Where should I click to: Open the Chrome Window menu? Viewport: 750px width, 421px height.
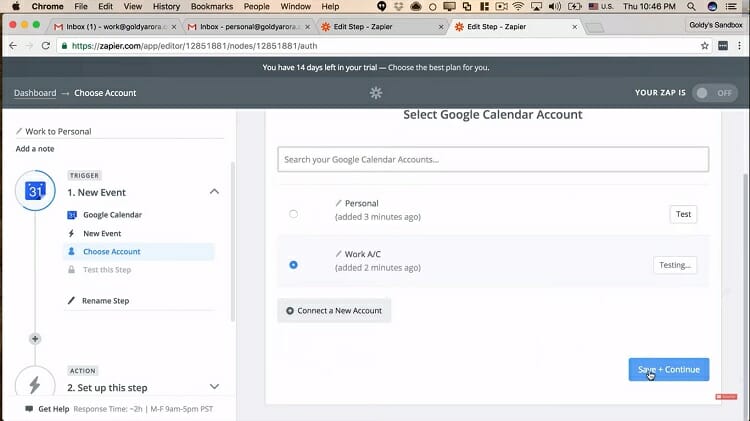click(295, 6)
